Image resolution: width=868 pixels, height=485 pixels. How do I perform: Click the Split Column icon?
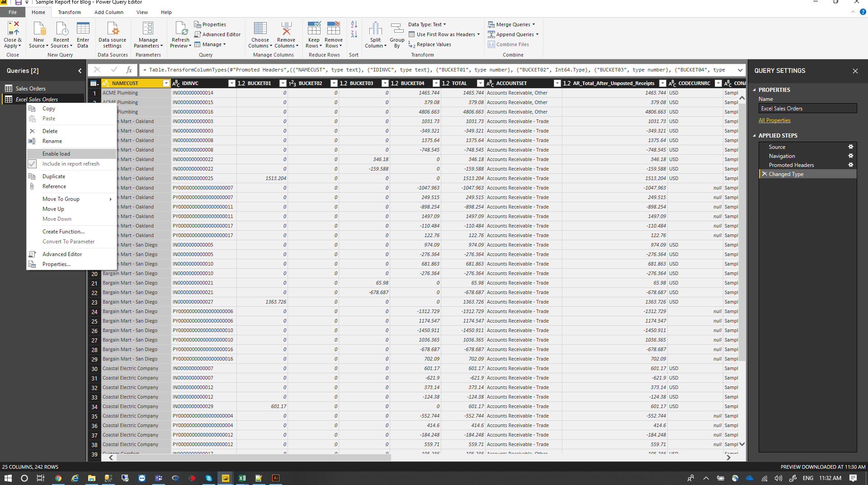375,29
